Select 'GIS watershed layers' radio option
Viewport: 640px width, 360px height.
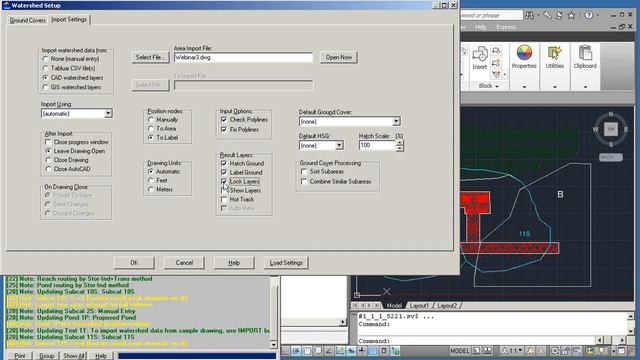click(46, 87)
